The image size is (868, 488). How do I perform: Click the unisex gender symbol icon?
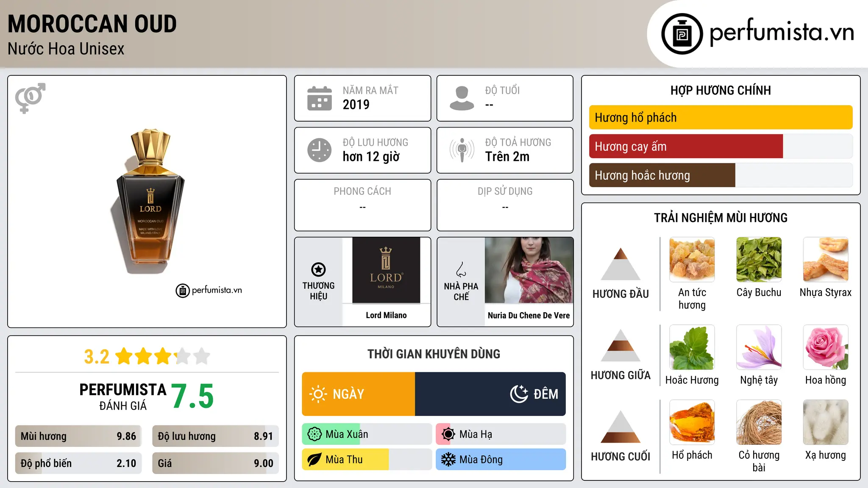click(x=30, y=98)
